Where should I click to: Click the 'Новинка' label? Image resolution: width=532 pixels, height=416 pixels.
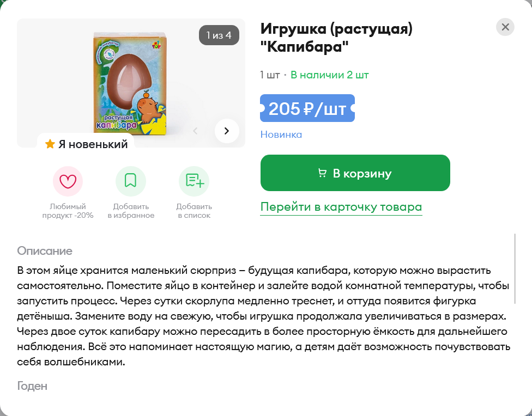coord(281,134)
